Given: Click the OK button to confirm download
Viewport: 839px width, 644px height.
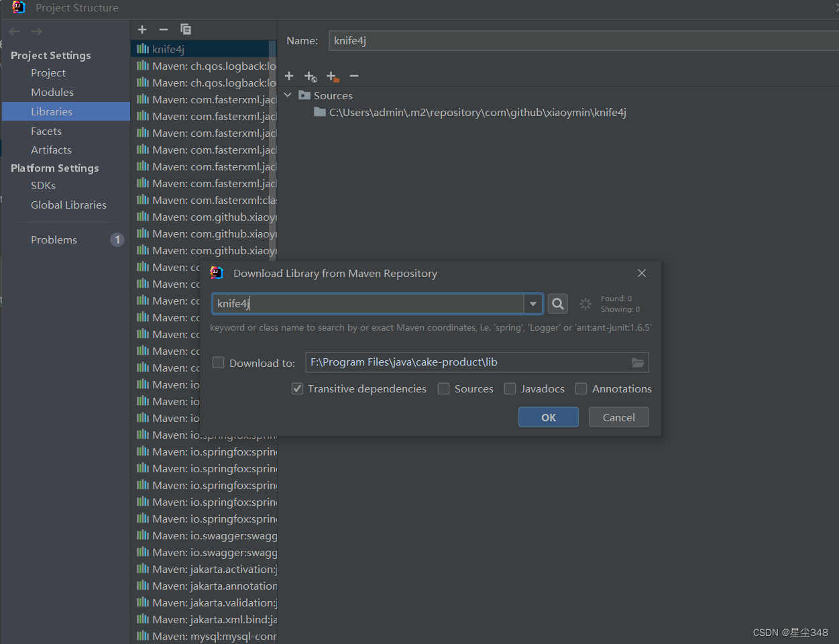Looking at the screenshot, I should [x=548, y=417].
